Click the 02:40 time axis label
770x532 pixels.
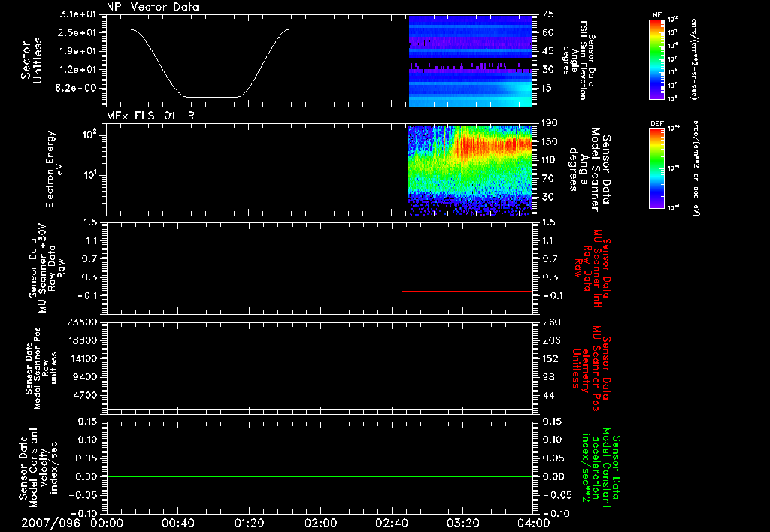[x=391, y=523]
